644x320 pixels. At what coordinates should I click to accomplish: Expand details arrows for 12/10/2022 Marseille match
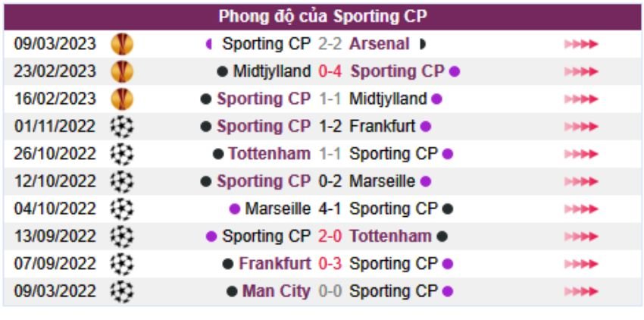(581, 181)
